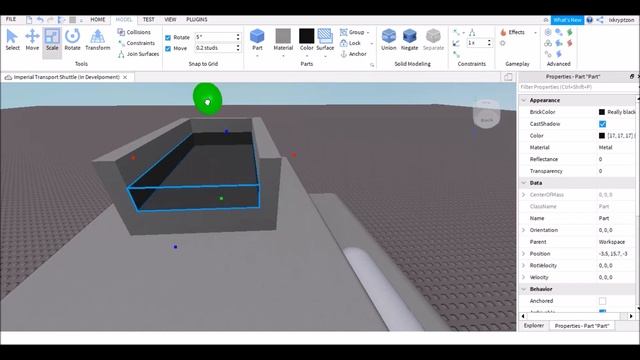Toggle the Constraints option under Collisions
640x360 pixels.
point(136,43)
